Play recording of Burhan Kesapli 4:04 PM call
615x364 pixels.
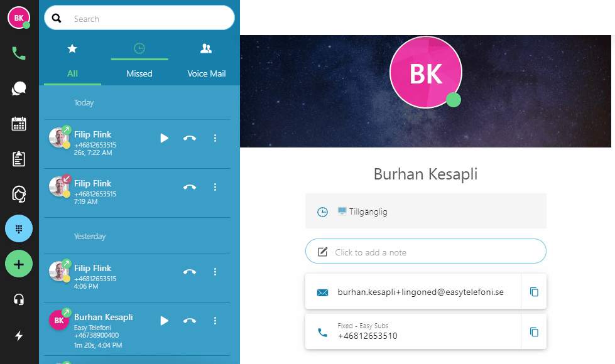coord(165,321)
